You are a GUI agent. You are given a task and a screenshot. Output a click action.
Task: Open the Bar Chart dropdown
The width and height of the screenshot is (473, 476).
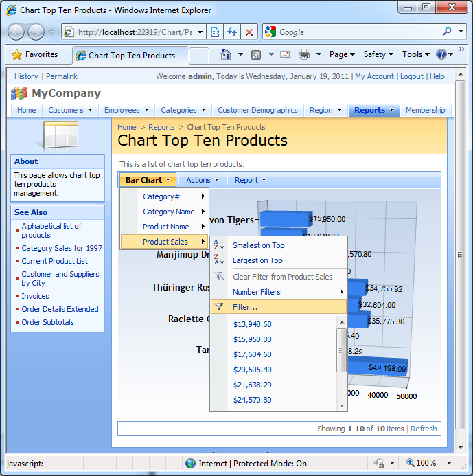147,180
